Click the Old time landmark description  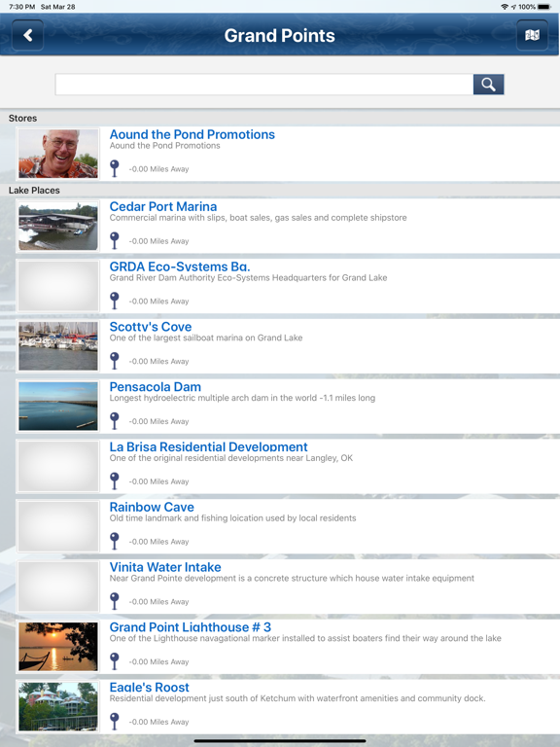(x=233, y=517)
